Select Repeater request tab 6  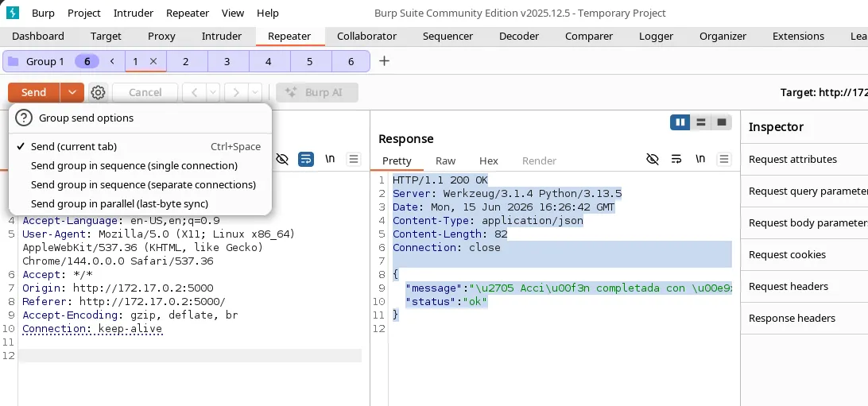coord(351,61)
